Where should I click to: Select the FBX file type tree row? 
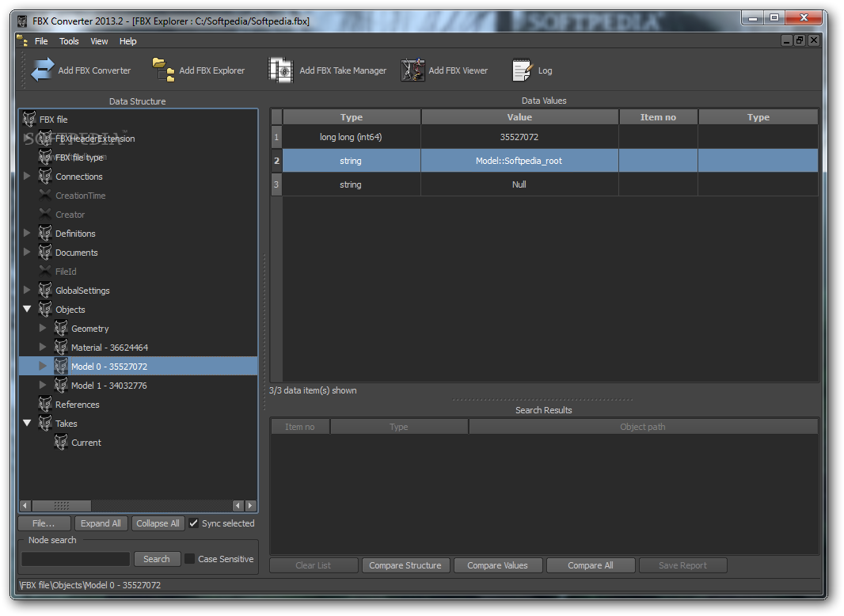click(x=139, y=158)
